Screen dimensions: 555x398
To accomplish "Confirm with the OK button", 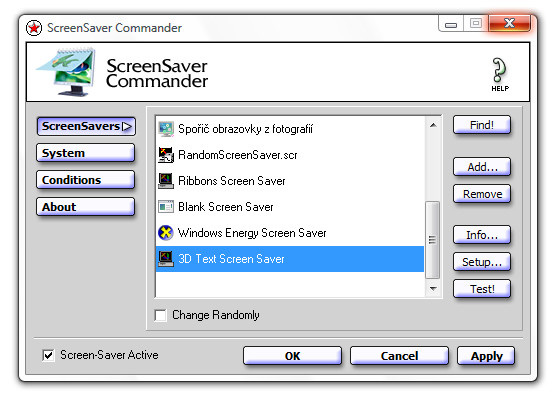I will pos(292,356).
